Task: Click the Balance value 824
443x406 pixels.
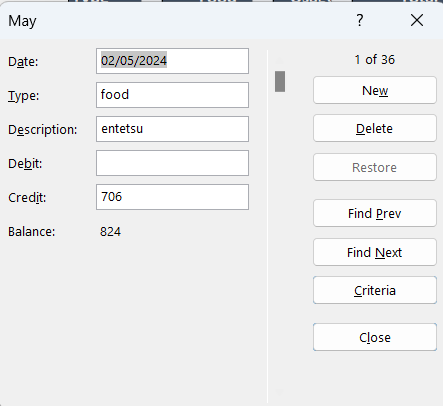Action: tap(110, 232)
